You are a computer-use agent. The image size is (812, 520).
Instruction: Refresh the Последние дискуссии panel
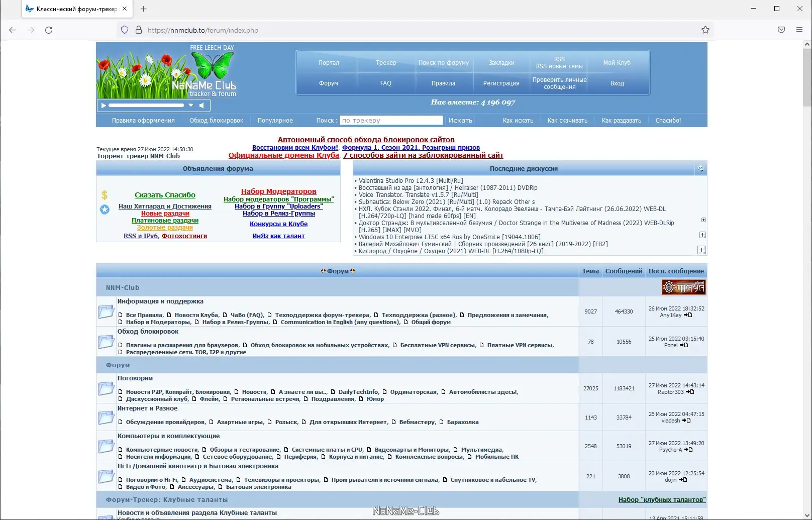[x=701, y=169]
